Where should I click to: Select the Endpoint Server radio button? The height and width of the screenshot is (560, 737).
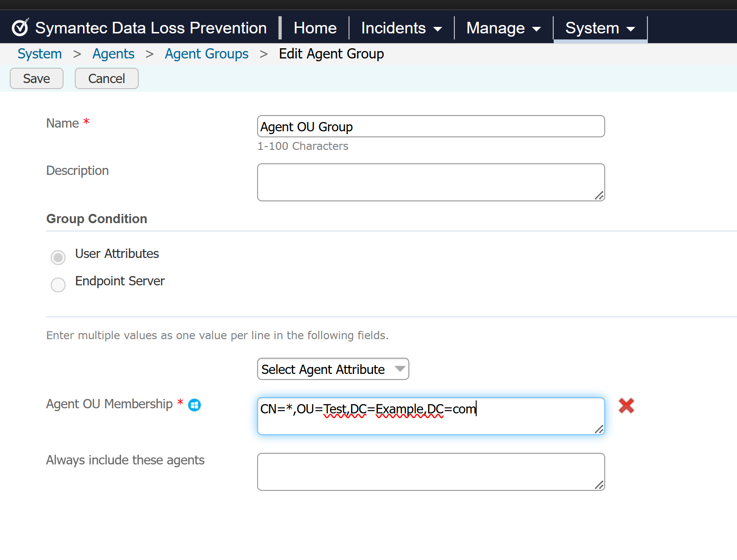(58, 285)
